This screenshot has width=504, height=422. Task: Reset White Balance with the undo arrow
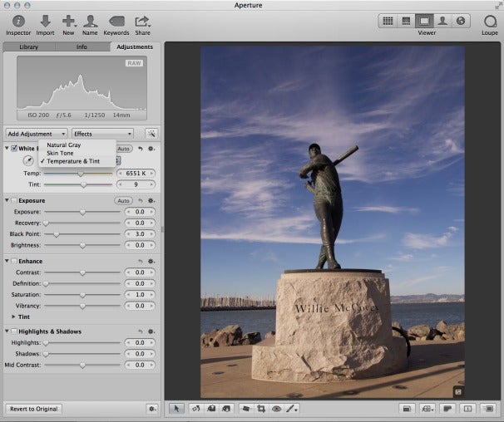(x=141, y=149)
